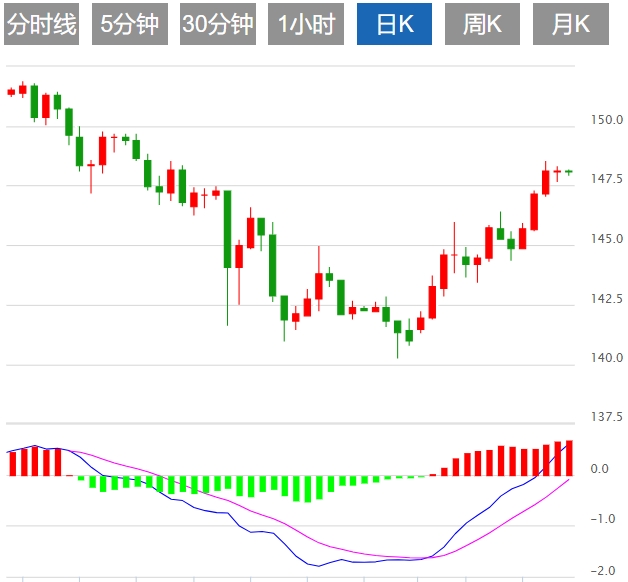Click the 150.0 price axis label

tap(606, 121)
